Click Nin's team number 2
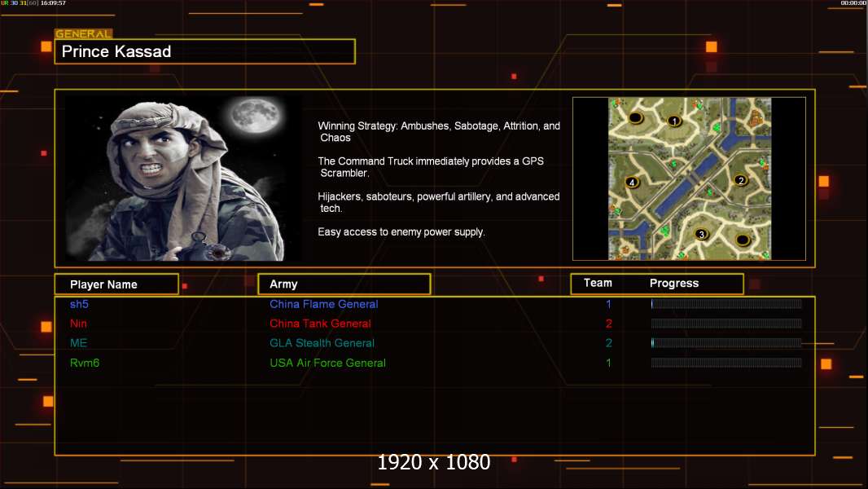The image size is (868, 489). click(608, 324)
